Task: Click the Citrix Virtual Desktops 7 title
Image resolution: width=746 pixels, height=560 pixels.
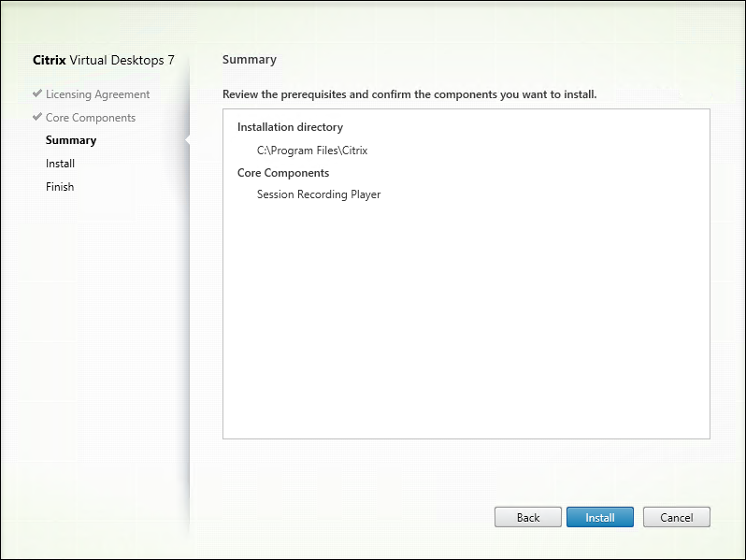Action: coord(103,60)
